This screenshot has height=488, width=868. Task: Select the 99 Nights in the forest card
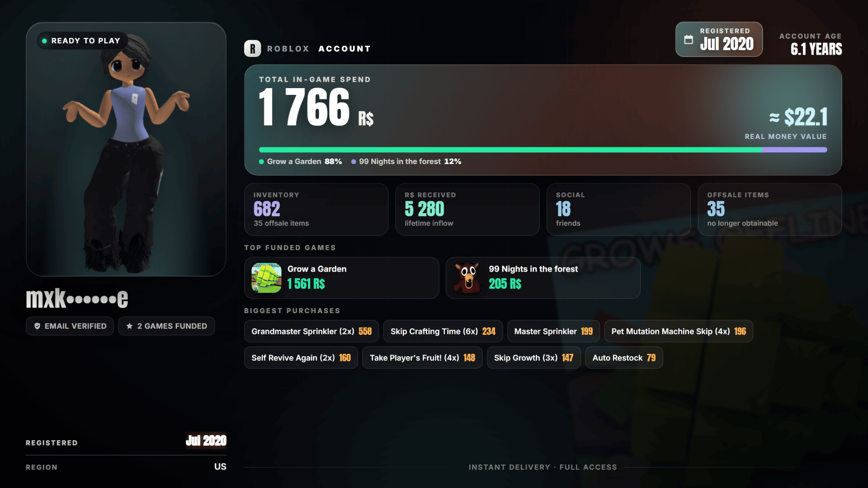[543, 278]
